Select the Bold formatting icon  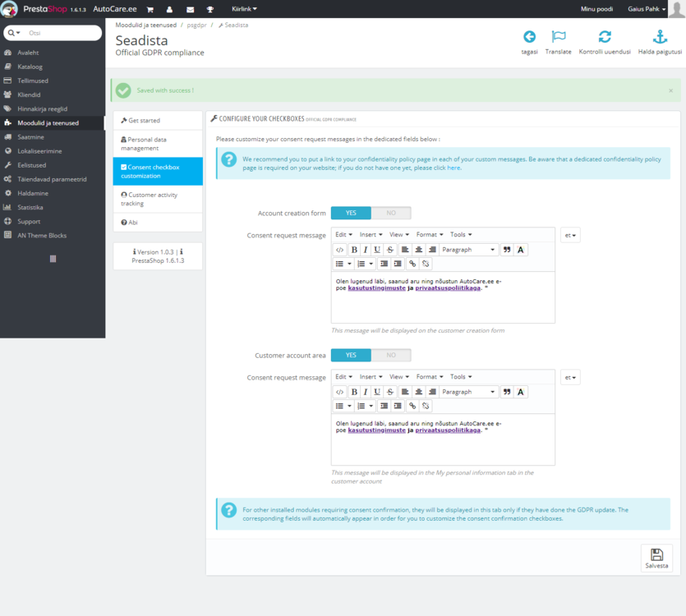355,249
